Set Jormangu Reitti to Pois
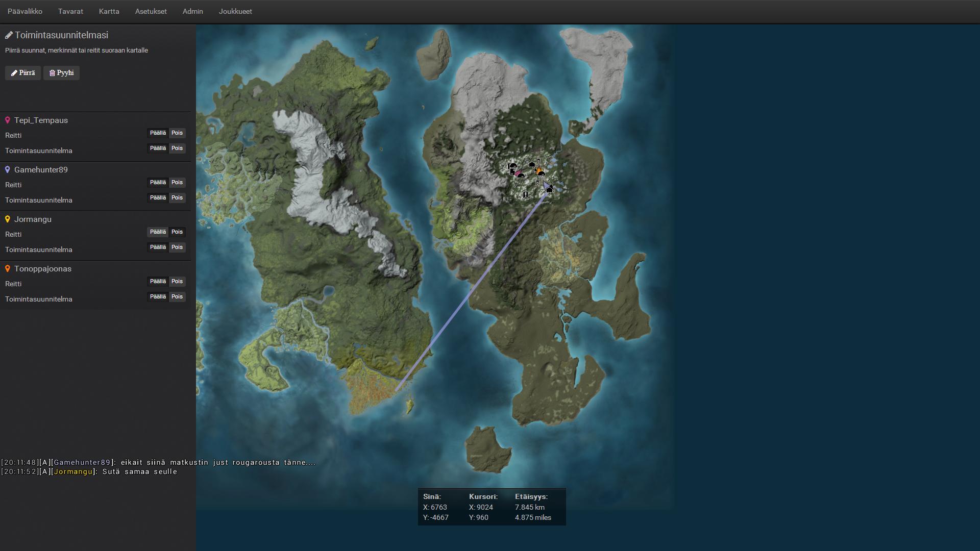 pos(177,232)
